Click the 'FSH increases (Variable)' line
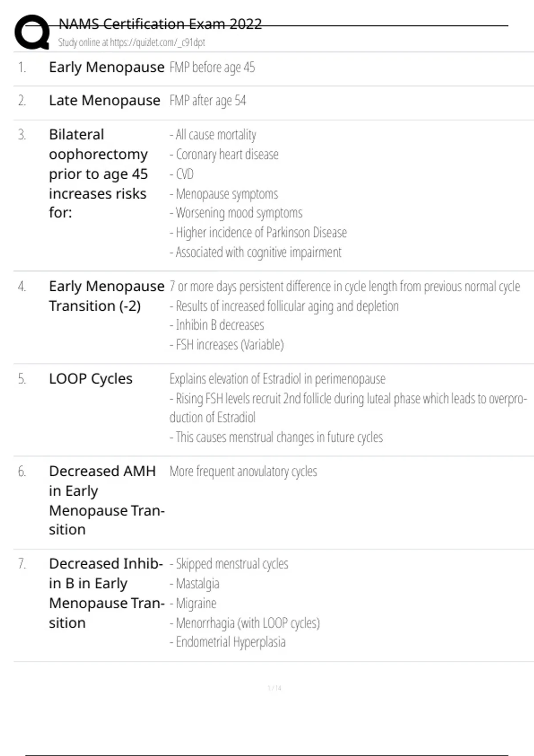This screenshot has height=756, width=534. (227, 345)
